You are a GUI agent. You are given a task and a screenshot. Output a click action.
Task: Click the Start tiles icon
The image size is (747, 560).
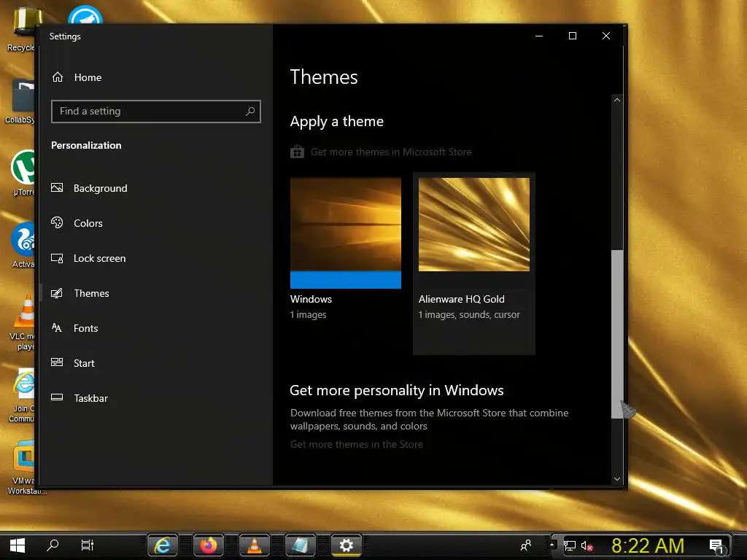(x=57, y=362)
